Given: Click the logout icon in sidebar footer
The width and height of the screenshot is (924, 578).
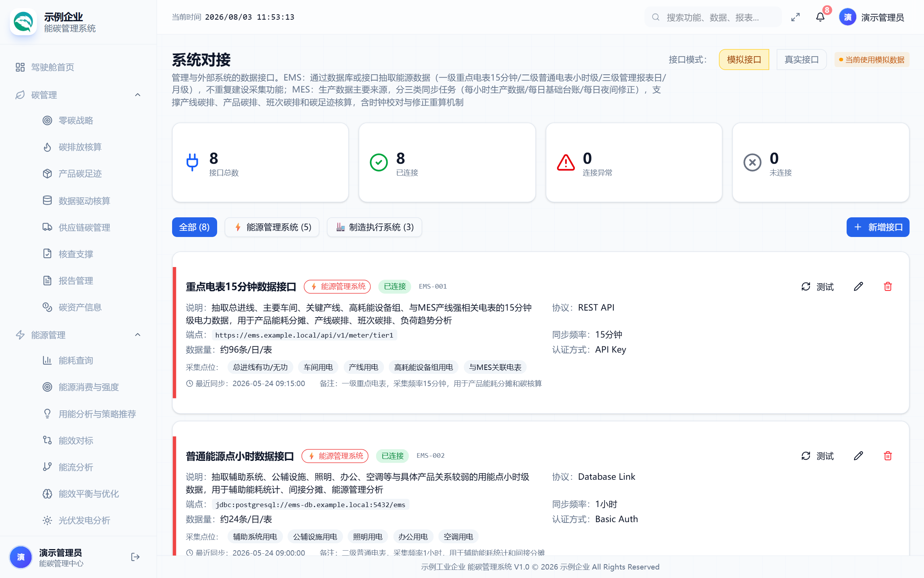Looking at the screenshot, I should point(135,557).
